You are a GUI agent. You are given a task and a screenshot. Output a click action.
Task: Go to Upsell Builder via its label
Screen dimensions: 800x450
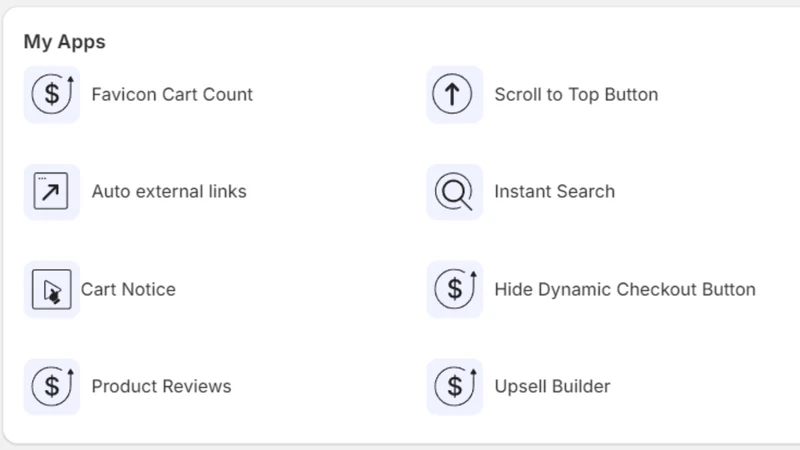(552, 386)
